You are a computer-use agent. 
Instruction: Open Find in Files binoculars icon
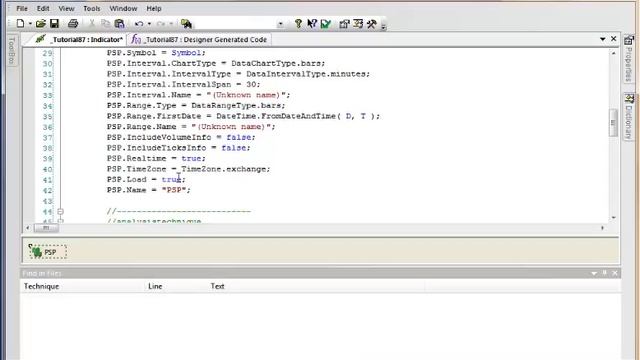point(187,24)
